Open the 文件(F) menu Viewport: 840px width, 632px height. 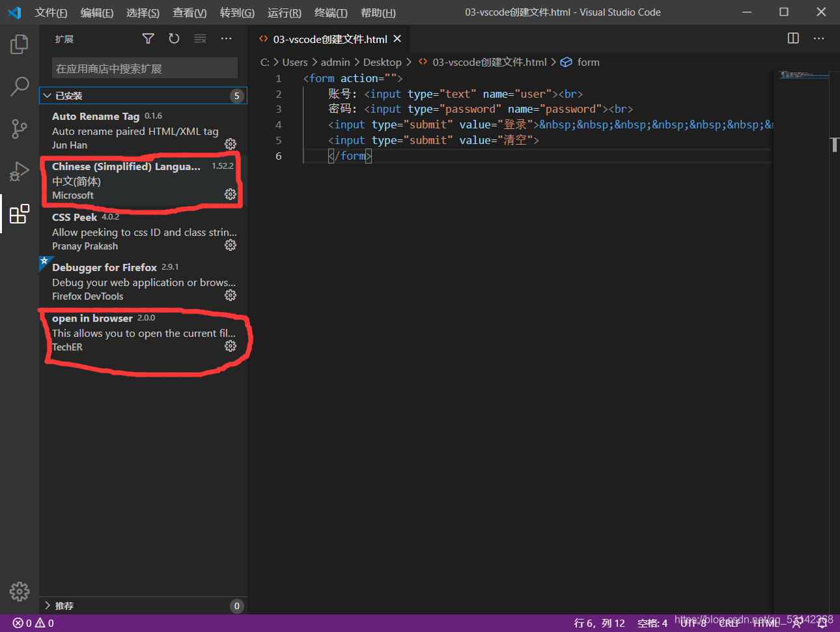point(51,12)
